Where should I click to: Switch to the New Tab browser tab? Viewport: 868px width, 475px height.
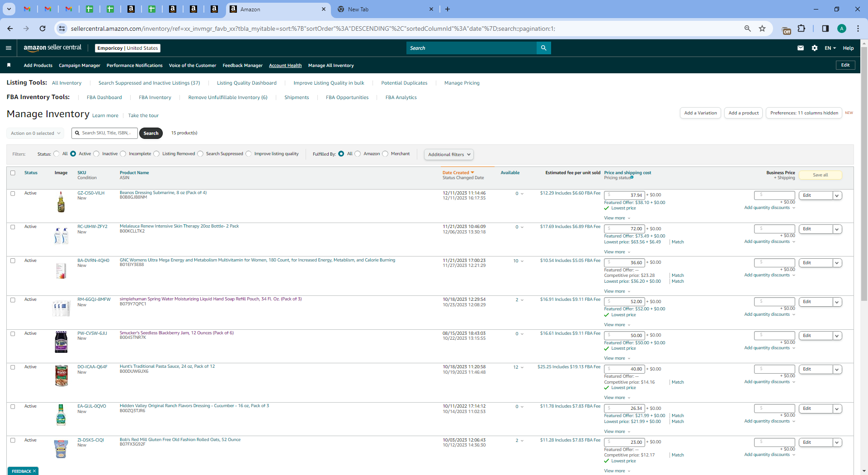pyautogui.click(x=385, y=9)
